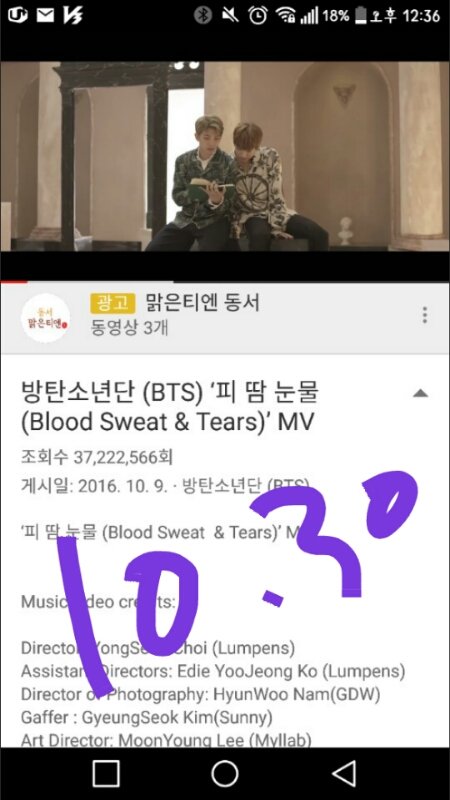Collapse the video description with up arrow

pos(420,393)
